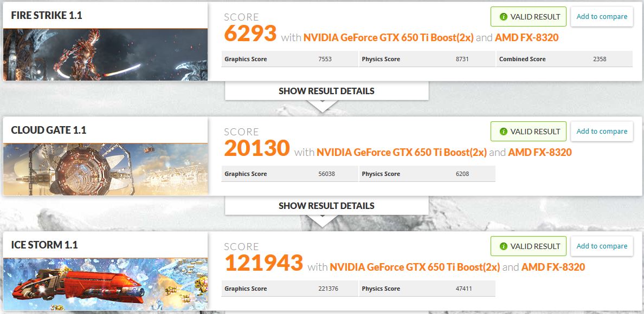The height and width of the screenshot is (314, 644).
Task: Click the Ice Storm score 121943
Action: coord(263,263)
